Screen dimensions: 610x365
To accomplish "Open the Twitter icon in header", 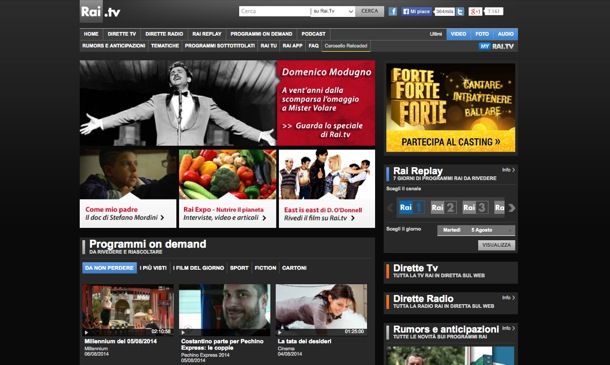I will [x=460, y=11].
